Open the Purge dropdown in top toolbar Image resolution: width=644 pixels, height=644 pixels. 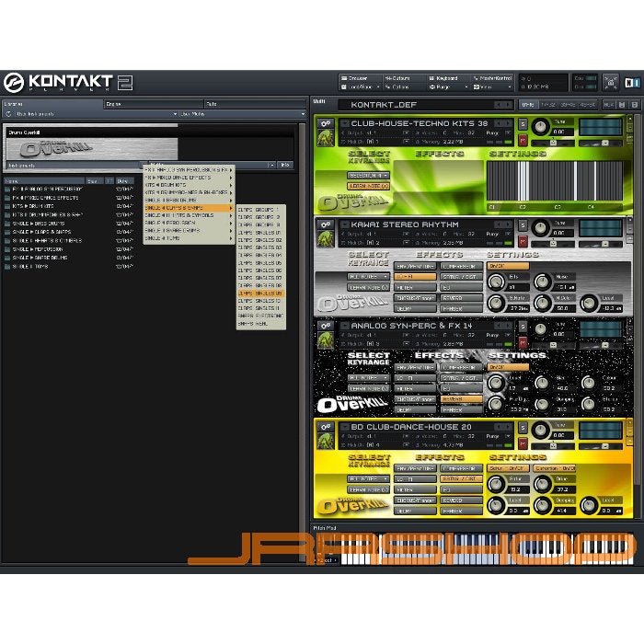pos(448,87)
